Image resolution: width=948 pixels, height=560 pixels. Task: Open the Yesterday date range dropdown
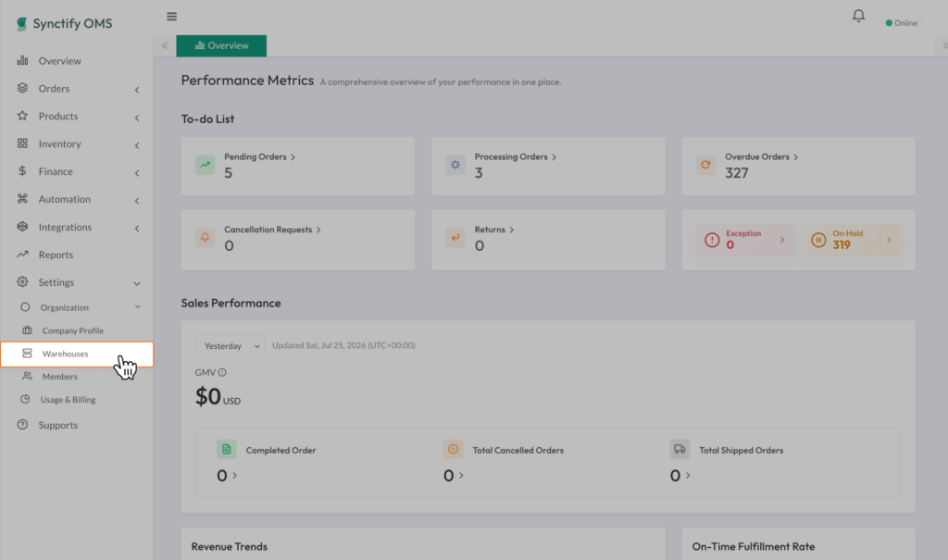pyautogui.click(x=230, y=346)
